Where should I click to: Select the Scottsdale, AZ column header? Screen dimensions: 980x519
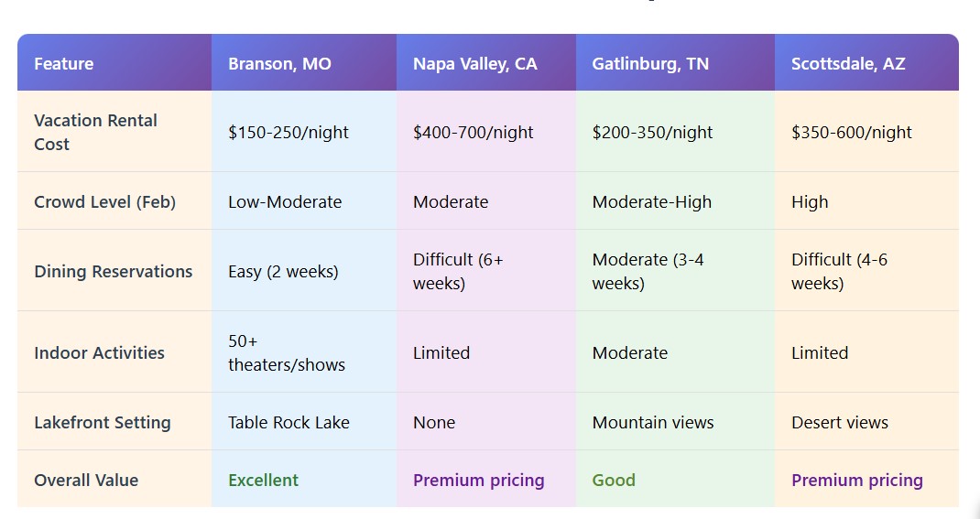848,64
